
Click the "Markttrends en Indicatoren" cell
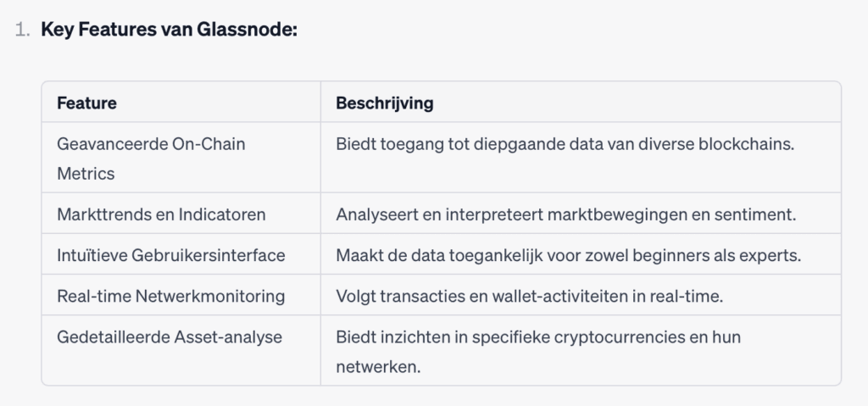(x=161, y=214)
